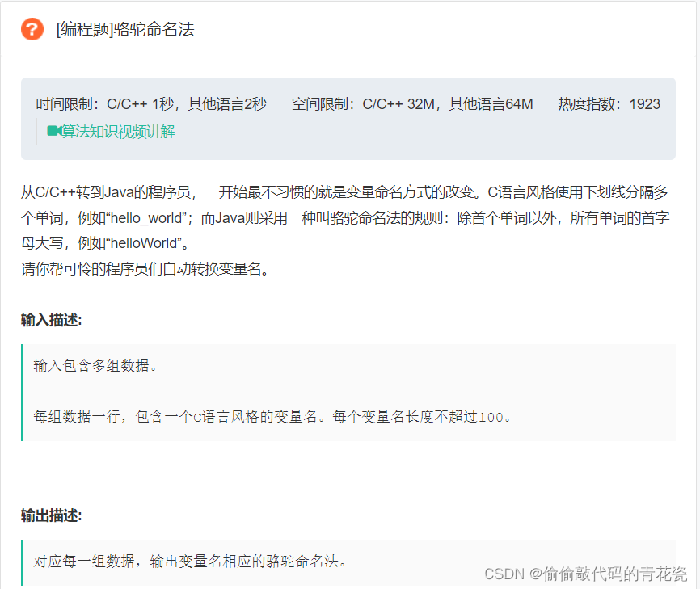The width and height of the screenshot is (700, 589).
Task: Click the 输出描述: heading
Action: click(52, 515)
